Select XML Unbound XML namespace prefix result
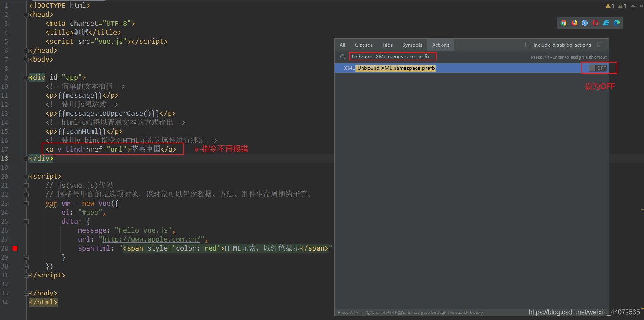 coord(471,68)
